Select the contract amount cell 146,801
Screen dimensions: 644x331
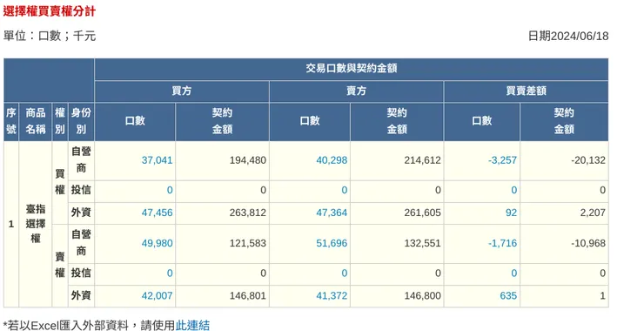[x=222, y=295]
